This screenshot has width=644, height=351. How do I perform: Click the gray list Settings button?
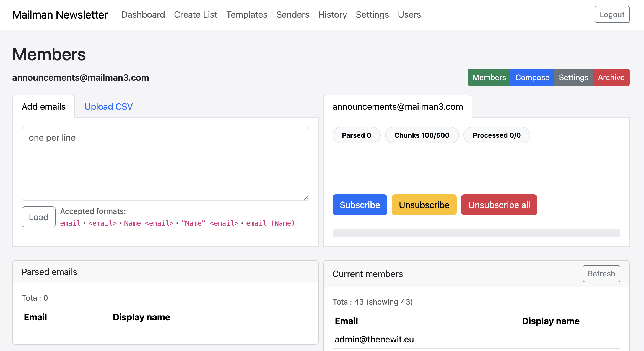click(573, 77)
